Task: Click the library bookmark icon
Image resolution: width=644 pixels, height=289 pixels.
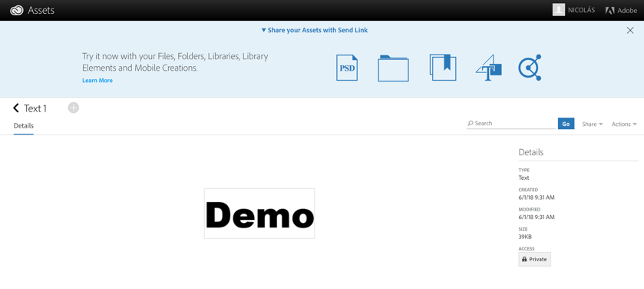Action: pos(443,68)
